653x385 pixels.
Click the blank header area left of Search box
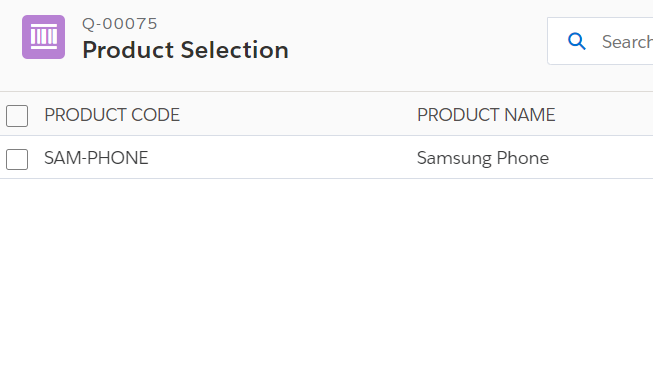tap(416, 41)
